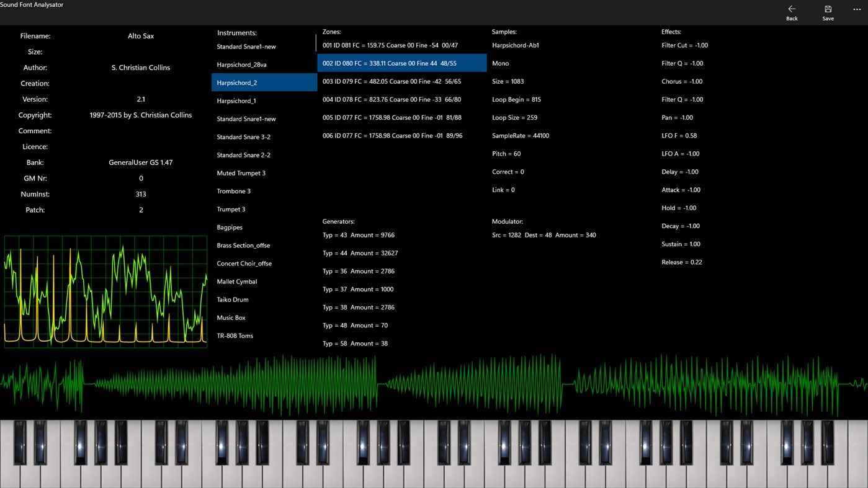
Task: Select the Harpsichord_1 instrument
Action: point(236,100)
